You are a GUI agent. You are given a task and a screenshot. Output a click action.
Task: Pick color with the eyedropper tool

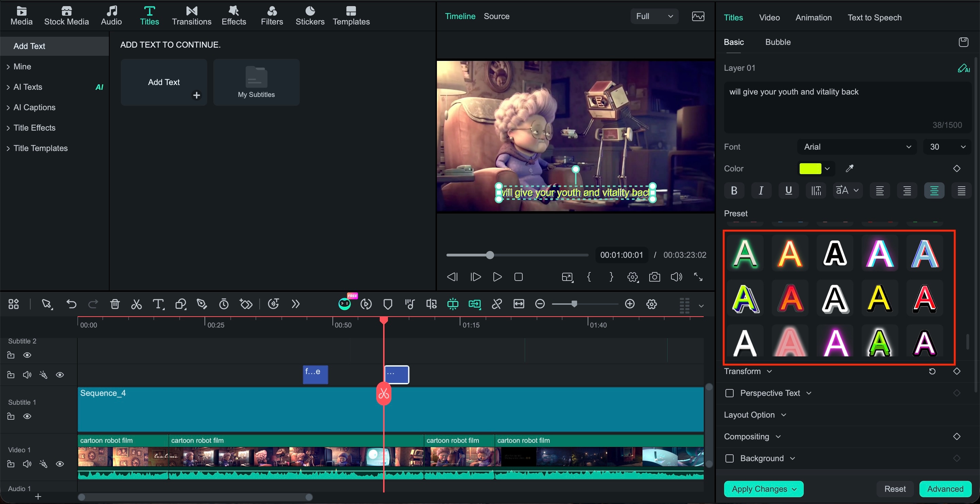pyautogui.click(x=850, y=168)
